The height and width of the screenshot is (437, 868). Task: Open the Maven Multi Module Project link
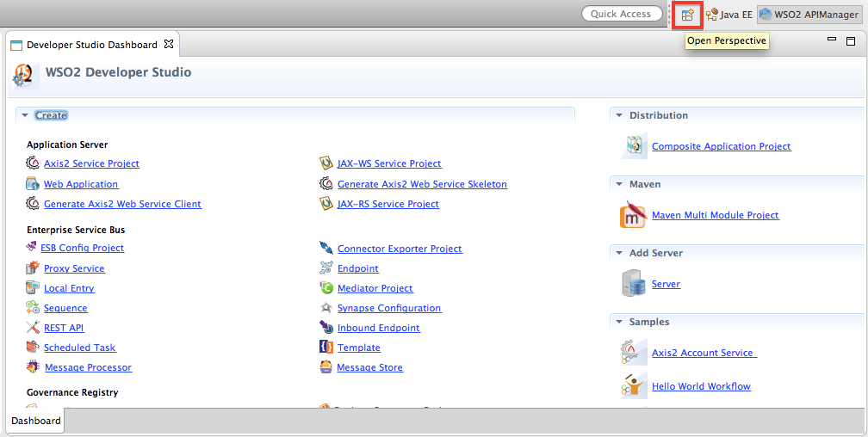tap(716, 215)
